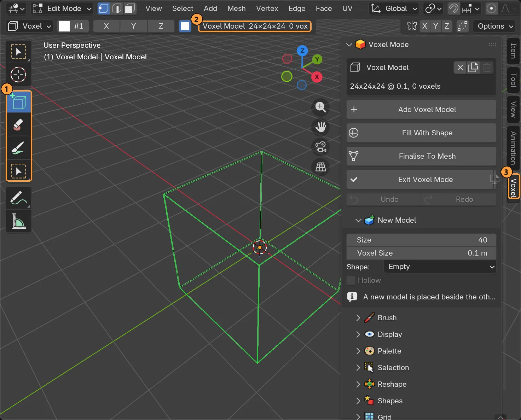Toggle mesh symmetry Z button

[x=447, y=26]
